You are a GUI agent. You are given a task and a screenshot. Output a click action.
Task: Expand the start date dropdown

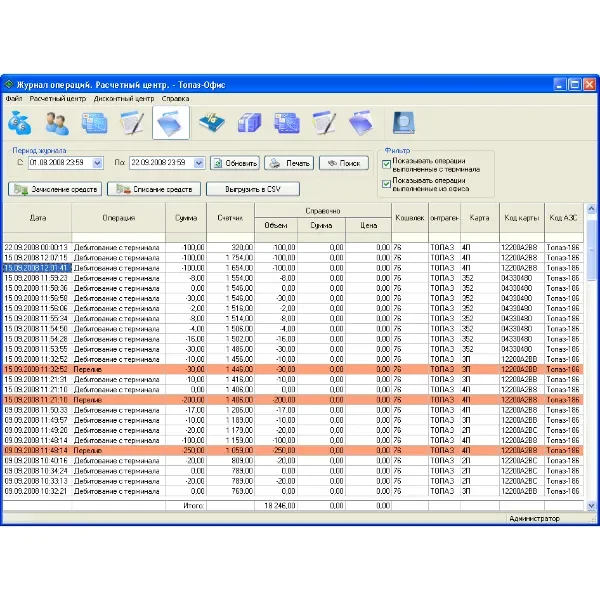coord(98,163)
